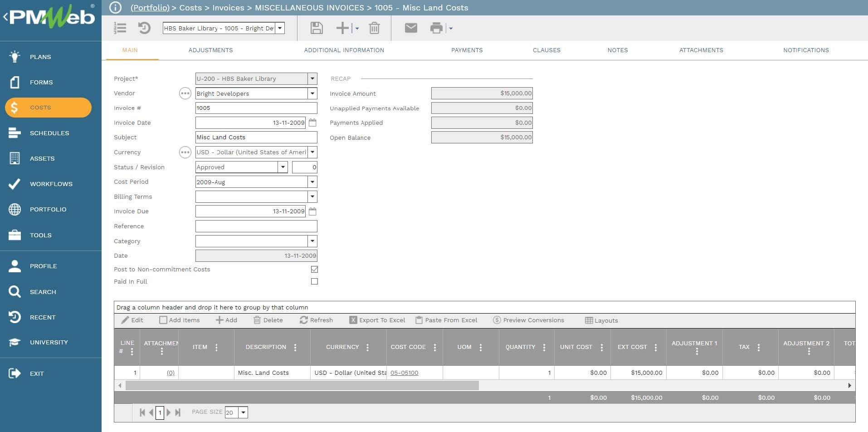This screenshot has height=432, width=868.
Task: Click Refresh in grid toolbar
Action: point(316,320)
